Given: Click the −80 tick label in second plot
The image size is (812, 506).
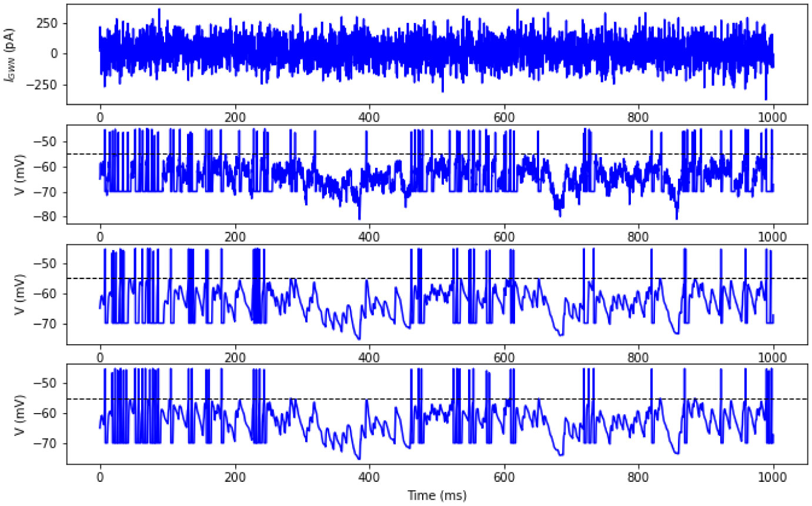Looking at the screenshot, I should pos(49,217).
